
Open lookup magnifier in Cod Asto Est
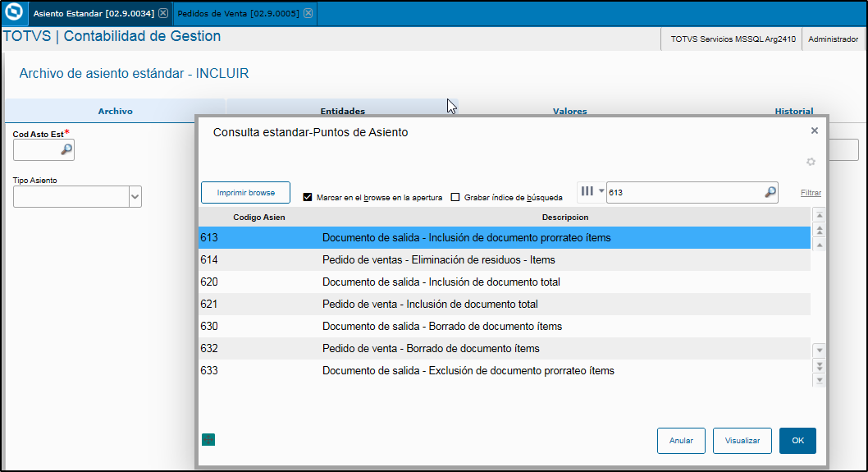pos(66,149)
